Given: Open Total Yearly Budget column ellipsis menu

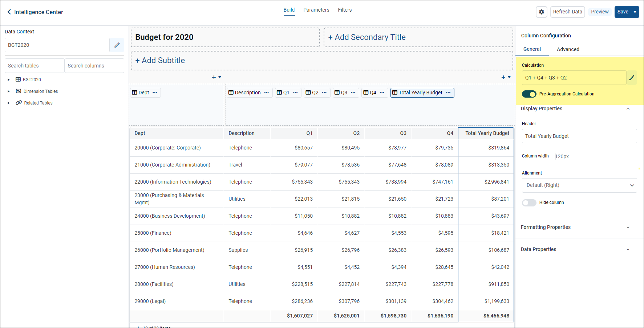Looking at the screenshot, I should (448, 93).
